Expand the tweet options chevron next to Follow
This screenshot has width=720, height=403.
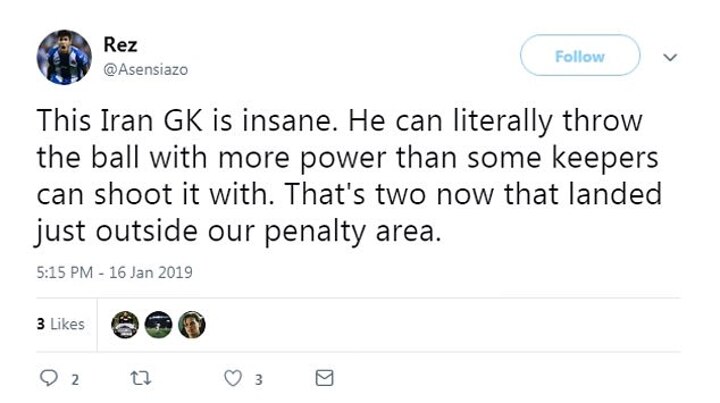click(x=672, y=57)
